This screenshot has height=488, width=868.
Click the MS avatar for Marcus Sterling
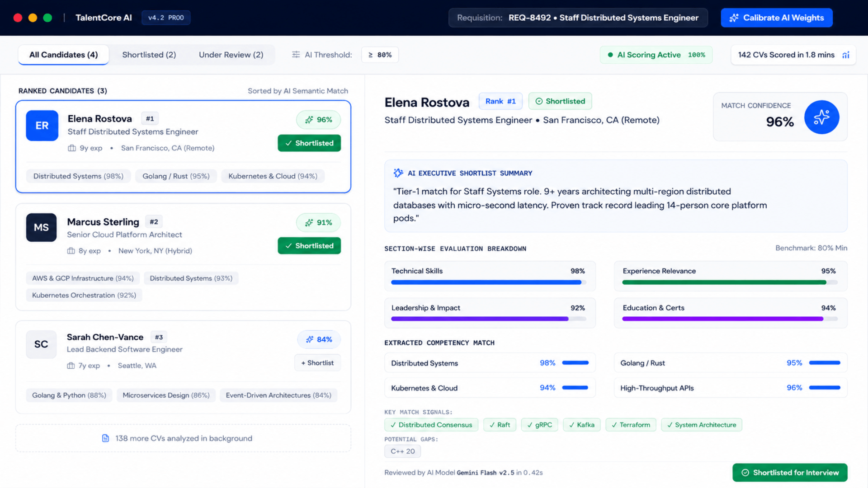[x=41, y=227]
